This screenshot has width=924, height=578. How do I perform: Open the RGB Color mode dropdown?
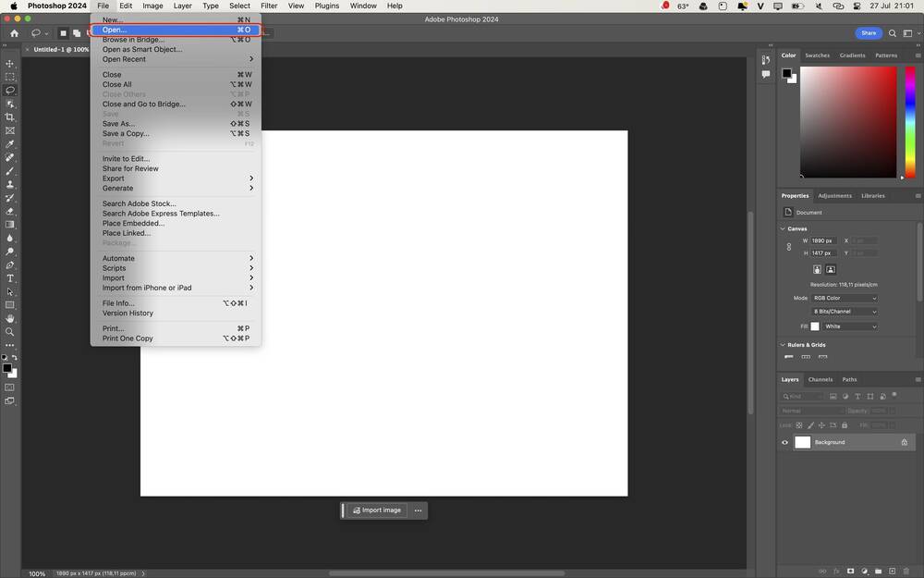coord(844,299)
